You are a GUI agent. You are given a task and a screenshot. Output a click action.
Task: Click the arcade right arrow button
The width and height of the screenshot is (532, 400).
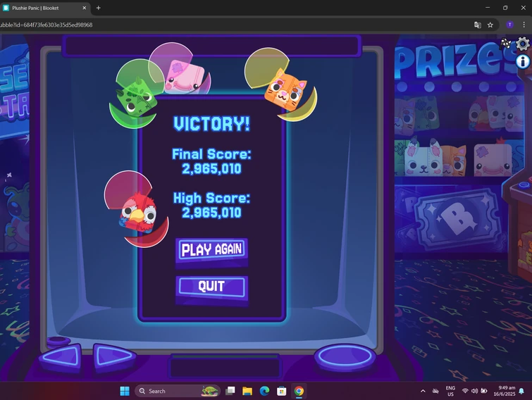pos(113,357)
